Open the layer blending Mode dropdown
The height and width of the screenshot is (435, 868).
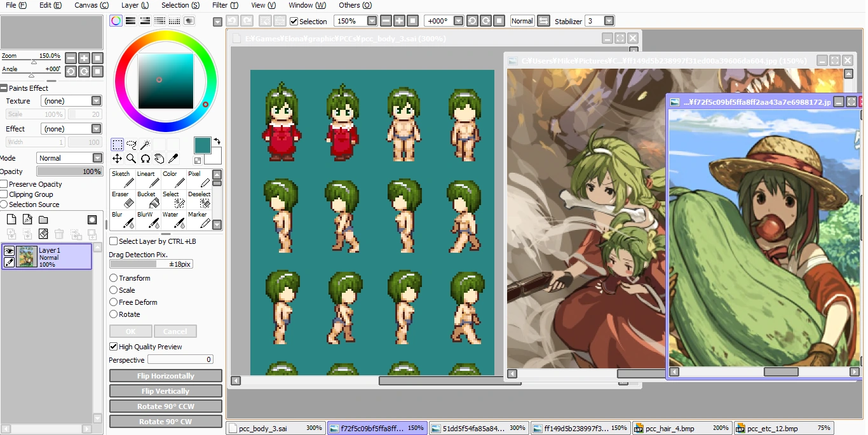click(97, 158)
